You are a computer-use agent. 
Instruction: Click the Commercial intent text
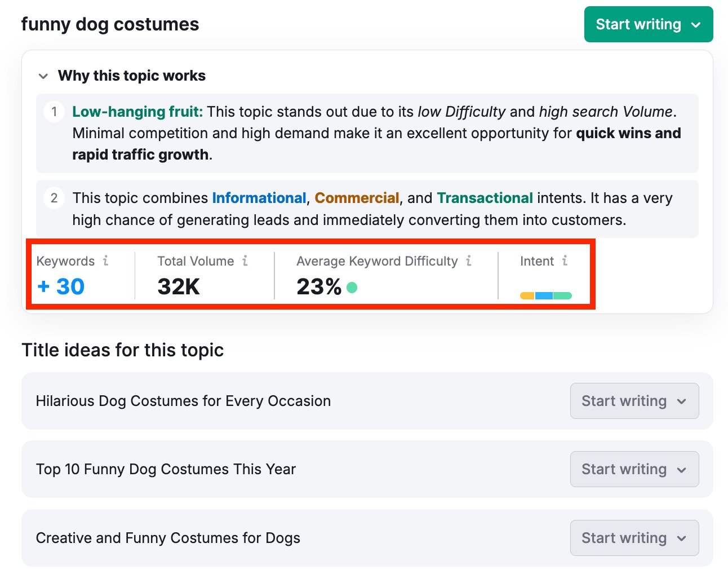(x=357, y=198)
